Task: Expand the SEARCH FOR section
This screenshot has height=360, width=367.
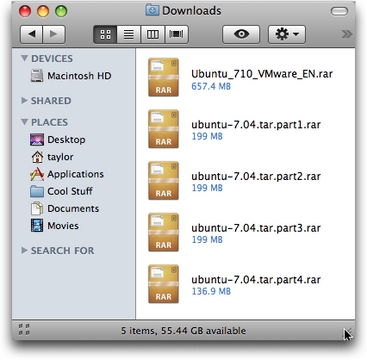Action: pos(24,250)
